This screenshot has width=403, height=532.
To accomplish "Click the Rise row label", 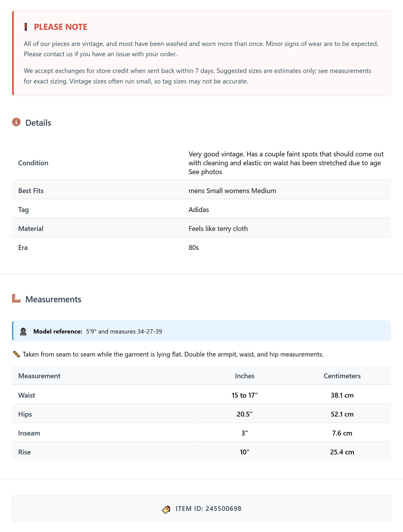I will [24, 452].
